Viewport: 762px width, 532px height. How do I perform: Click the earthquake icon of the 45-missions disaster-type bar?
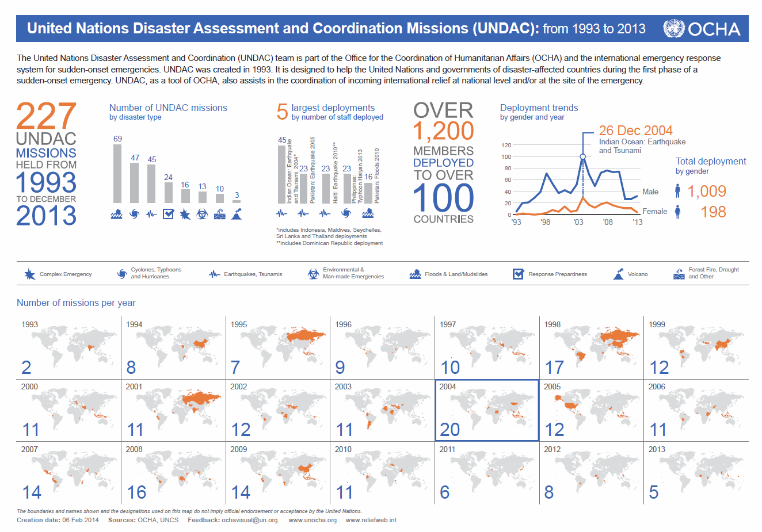pyautogui.click(x=151, y=214)
